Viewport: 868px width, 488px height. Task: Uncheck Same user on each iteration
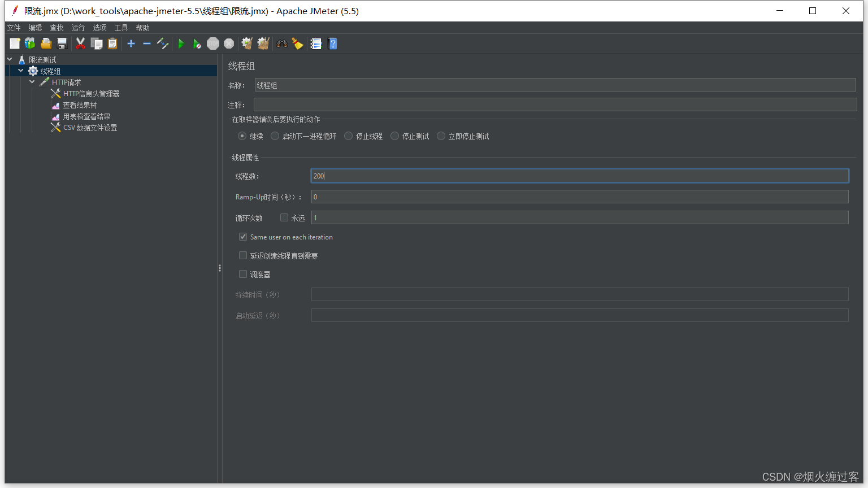pyautogui.click(x=243, y=237)
